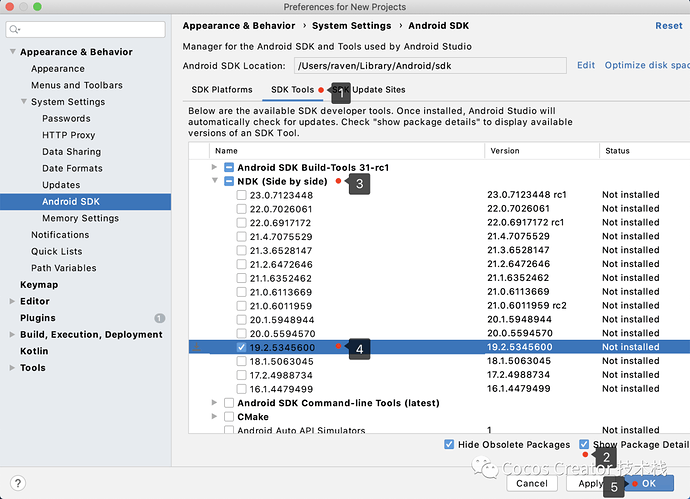Click the Android SDK Location path field
The image size is (690, 499).
pos(430,65)
